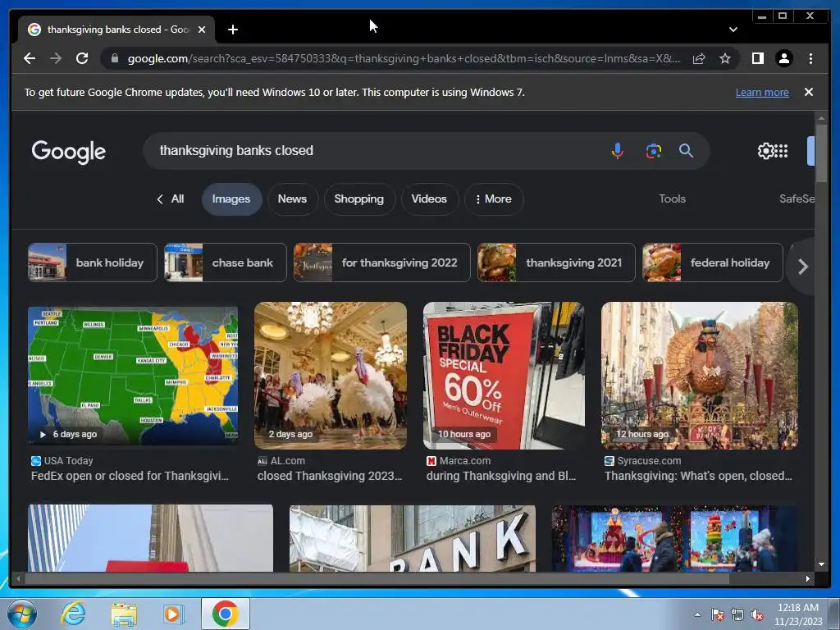Search by image with Google Lens
The height and width of the screenshot is (630, 840).
[x=653, y=151]
